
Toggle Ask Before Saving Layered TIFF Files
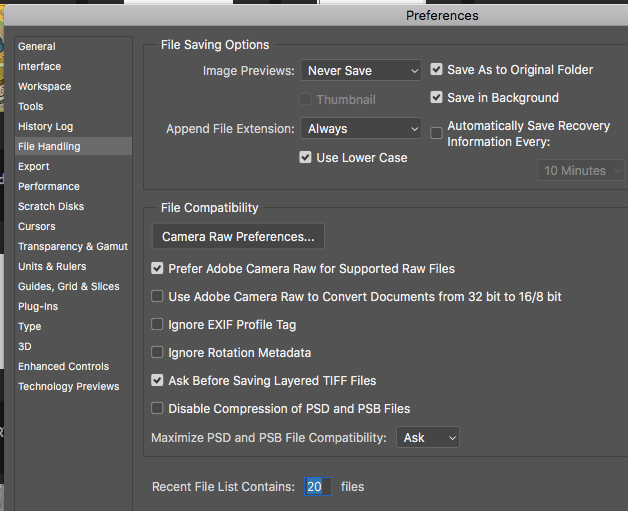click(157, 381)
